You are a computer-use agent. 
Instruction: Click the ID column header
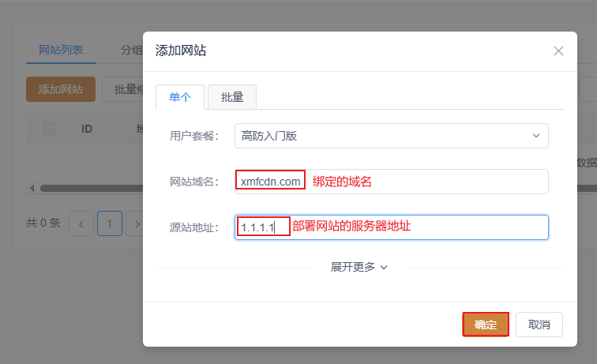click(87, 129)
